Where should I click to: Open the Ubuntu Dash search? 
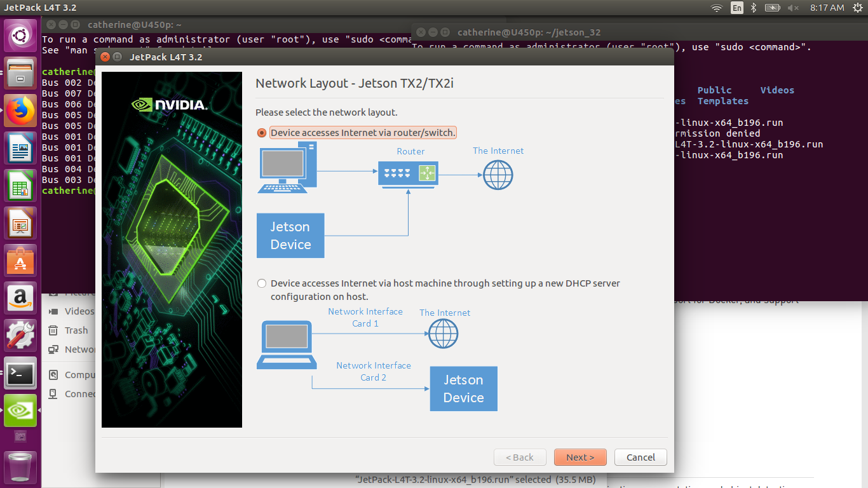coord(20,36)
